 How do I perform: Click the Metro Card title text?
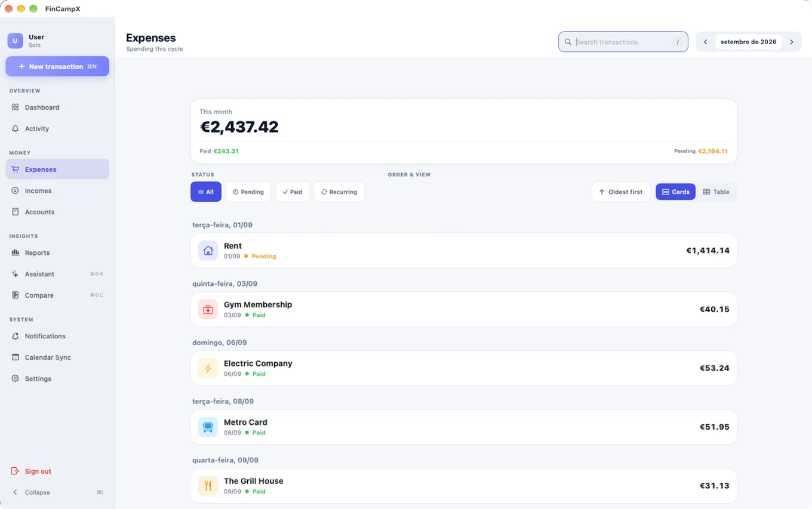(245, 422)
